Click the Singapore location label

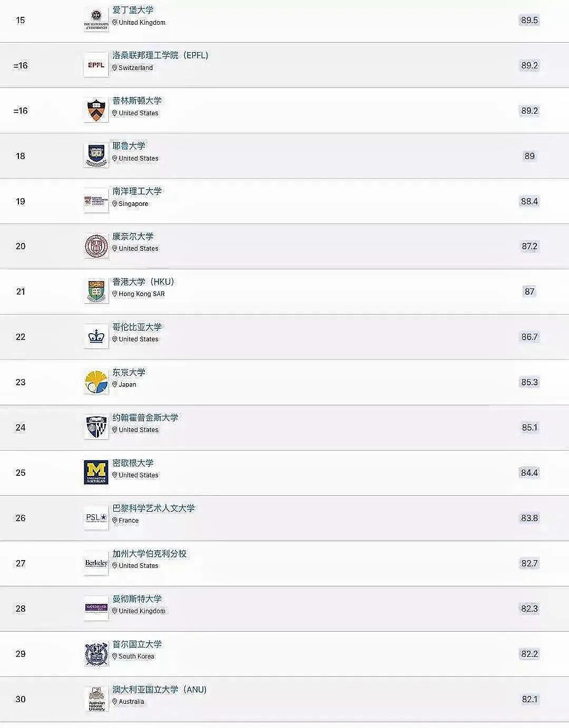133,204
